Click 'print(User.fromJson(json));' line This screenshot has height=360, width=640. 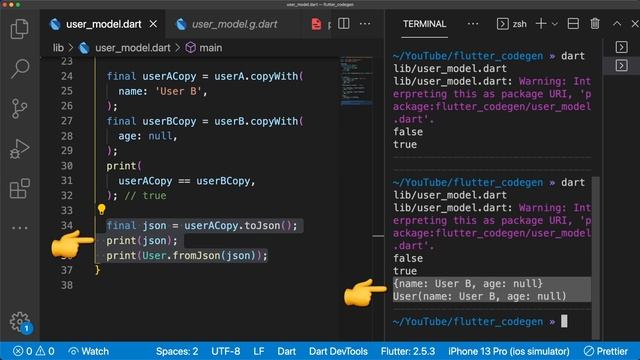187,256
